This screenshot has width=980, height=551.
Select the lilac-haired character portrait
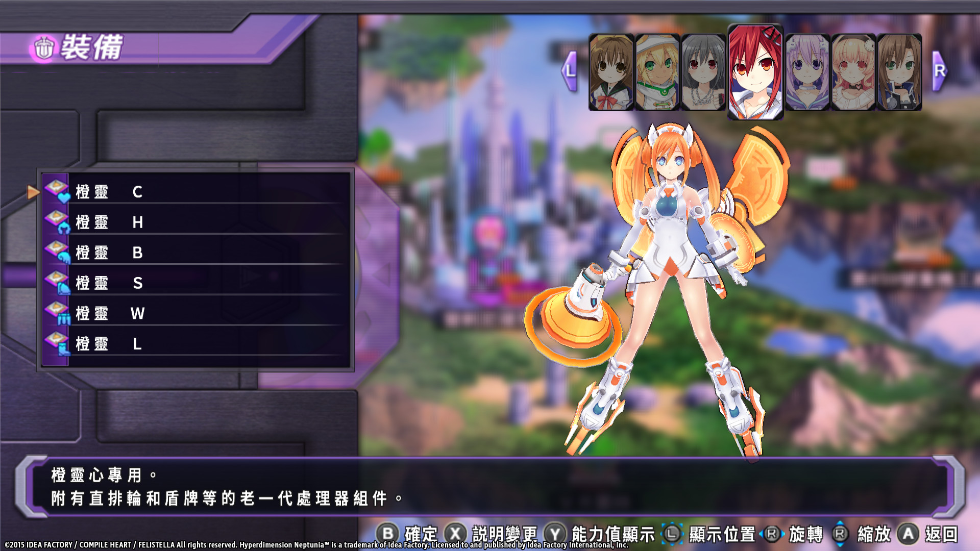point(807,72)
